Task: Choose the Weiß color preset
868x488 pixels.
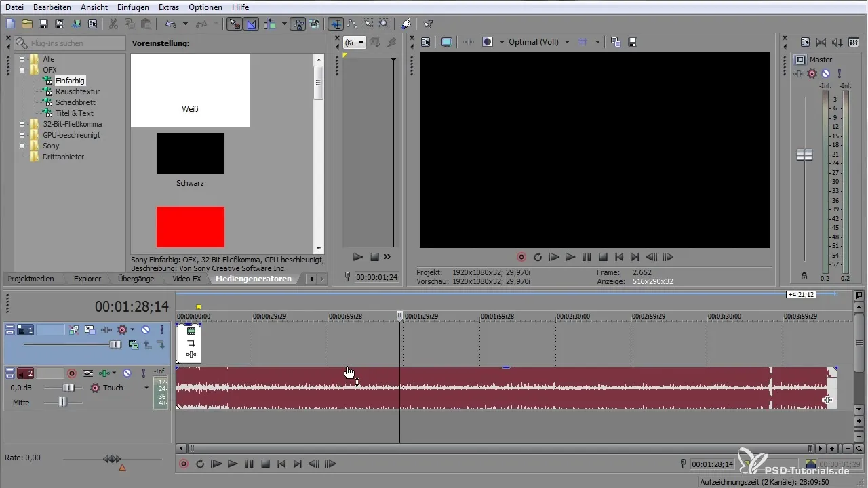Action: 191,91
